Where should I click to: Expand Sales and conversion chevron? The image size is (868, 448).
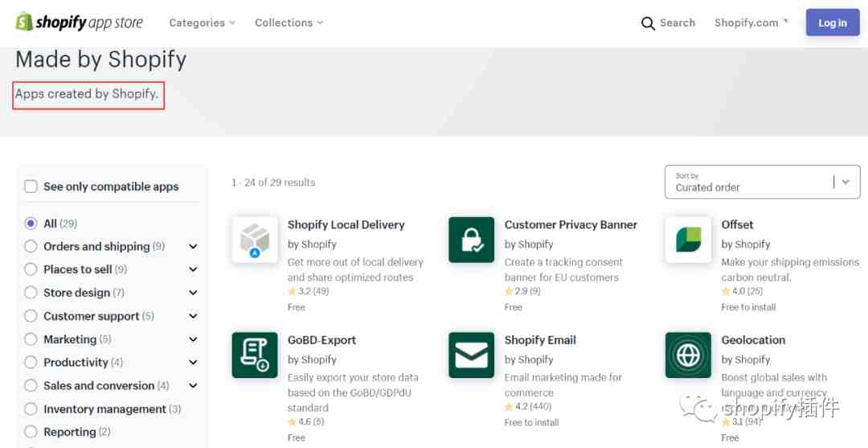click(193, 386)
